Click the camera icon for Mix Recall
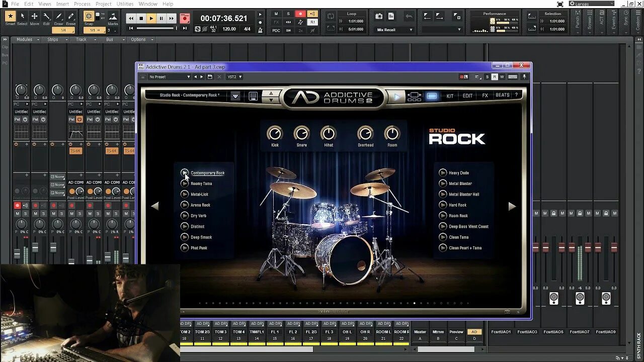644x362 pixels. click(379, 17)
